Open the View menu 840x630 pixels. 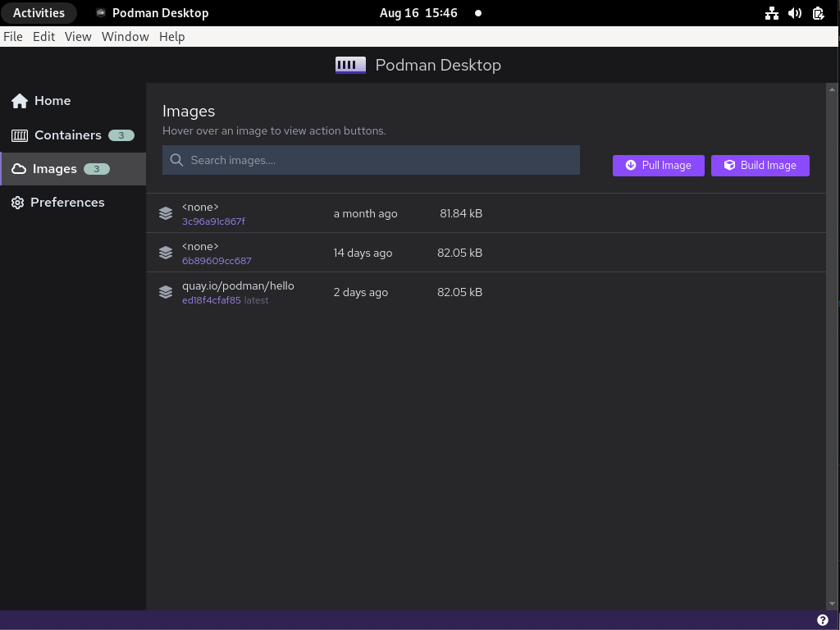pyautogui.click(x=78, y=36)
